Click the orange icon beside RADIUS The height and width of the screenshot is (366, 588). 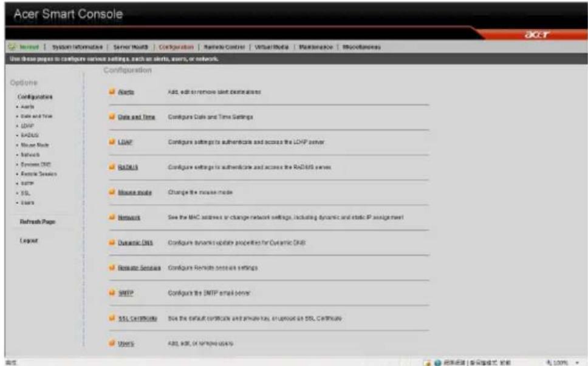112,167
